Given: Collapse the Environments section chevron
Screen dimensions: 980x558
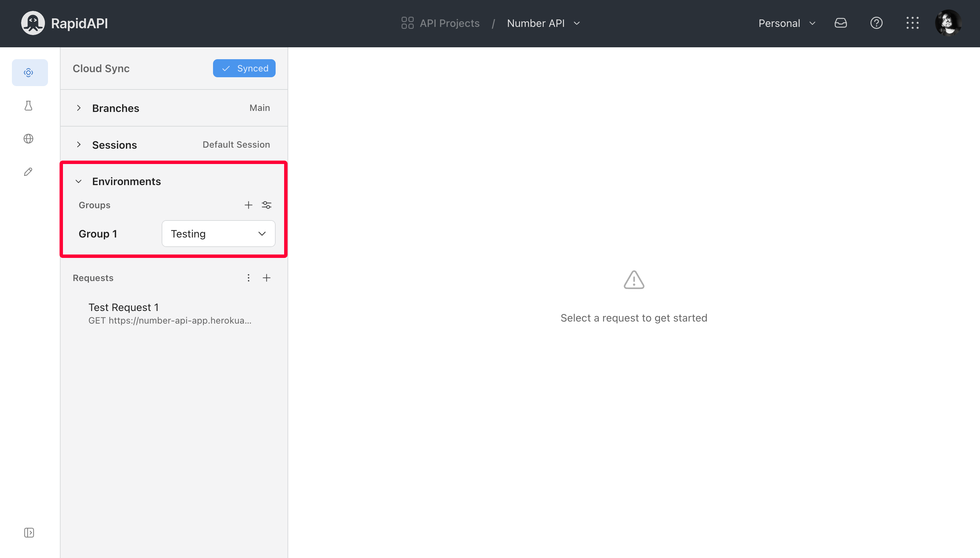Looking at the screenshot, I should [x=79, y=181].
